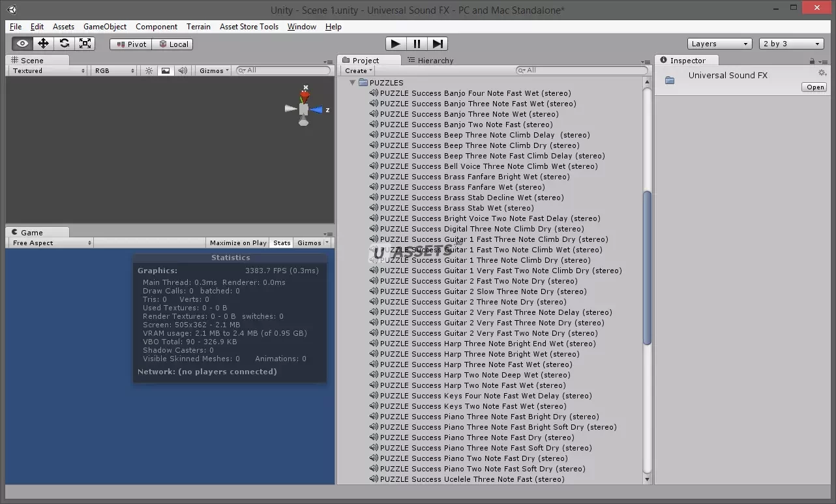Select the Rotate tool
This screenshot has height=504, width=836.
click(64, 44)
